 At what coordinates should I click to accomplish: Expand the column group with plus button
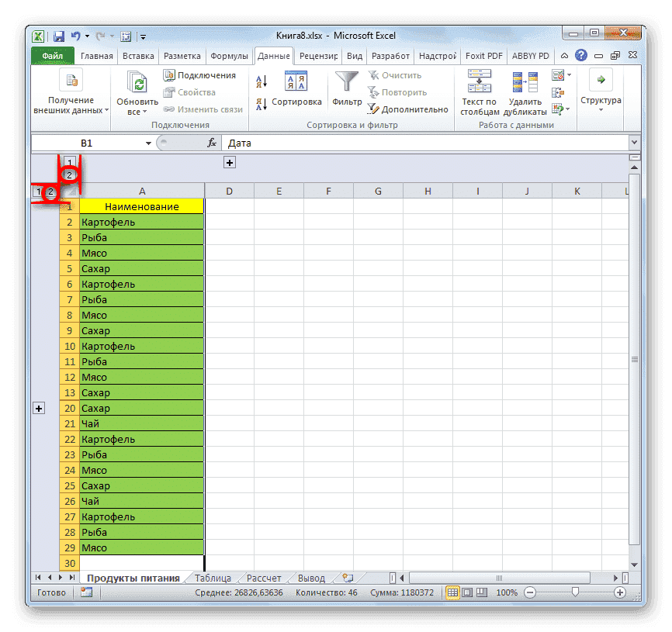[x=229, y=163]
